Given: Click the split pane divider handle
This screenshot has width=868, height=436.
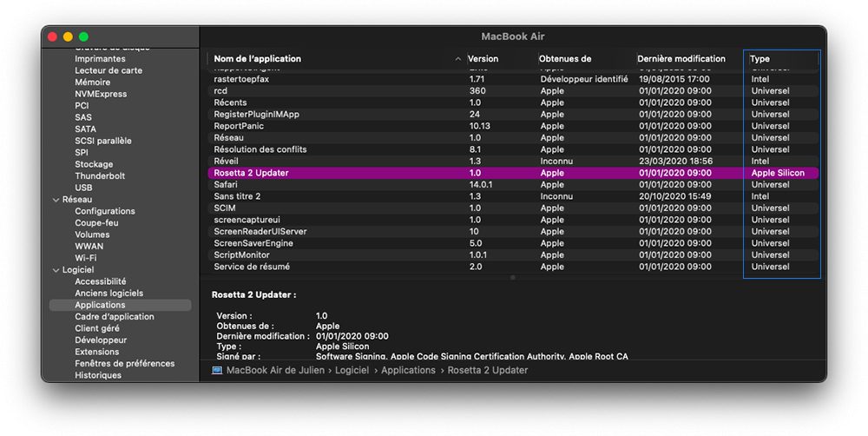Looking at the screenshot, I should (513, 277).
